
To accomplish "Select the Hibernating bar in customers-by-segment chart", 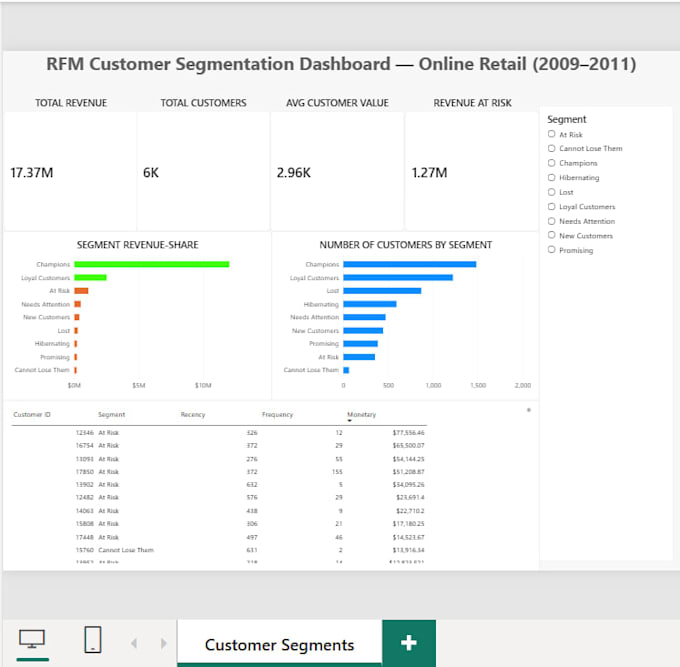I will click(x=370, y=304).
